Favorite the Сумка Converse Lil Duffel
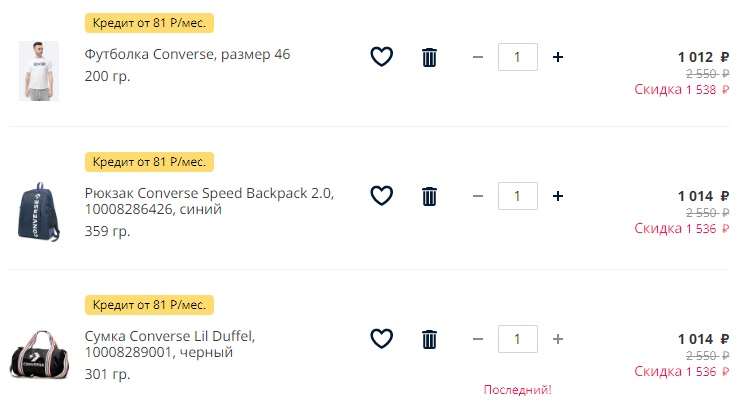 [x=382, y=338]
